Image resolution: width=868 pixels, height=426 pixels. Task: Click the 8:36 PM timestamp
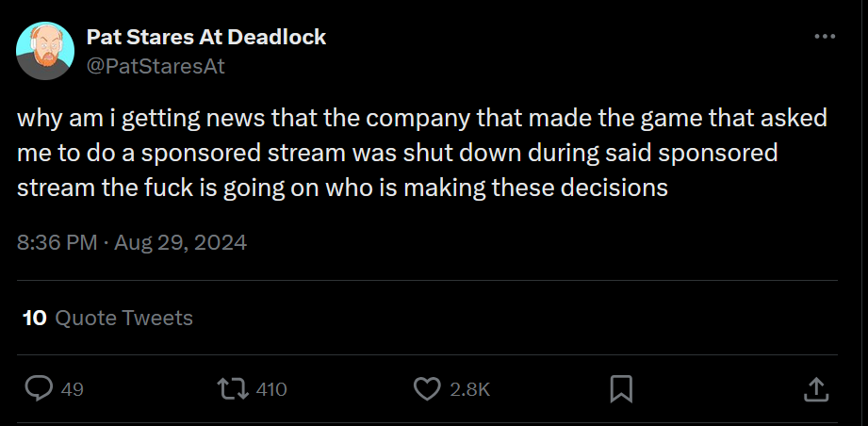pyautogui.click(x=57, y=243)
